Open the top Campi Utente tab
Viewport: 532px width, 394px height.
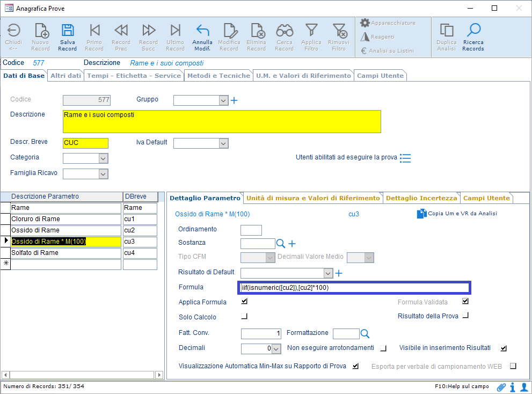[x=380, y=76]
